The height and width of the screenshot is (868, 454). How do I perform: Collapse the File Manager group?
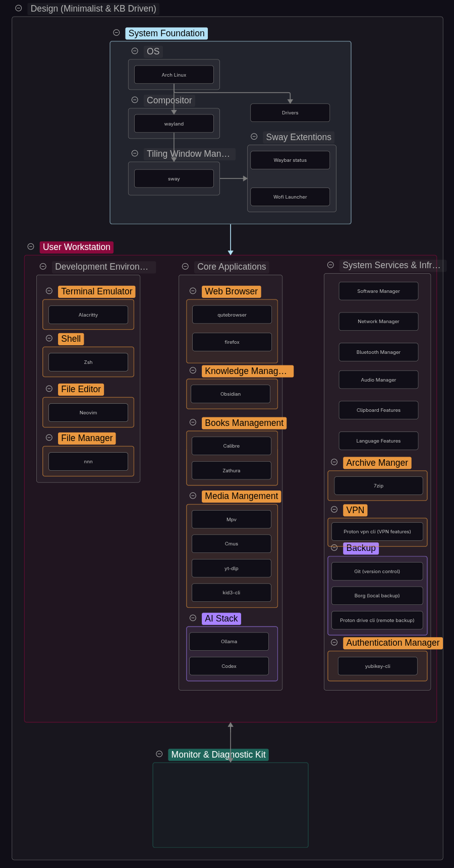pos(49,438)
